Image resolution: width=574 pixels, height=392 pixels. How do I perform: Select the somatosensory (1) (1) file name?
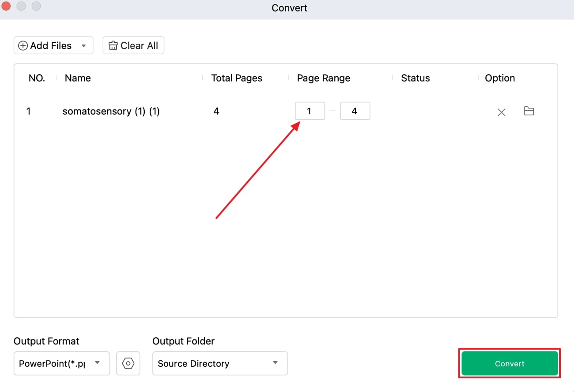[x=111, y=111]
